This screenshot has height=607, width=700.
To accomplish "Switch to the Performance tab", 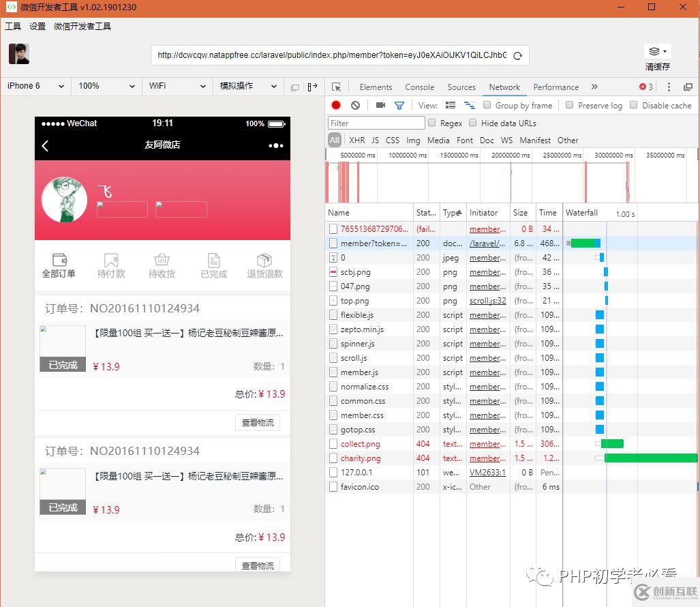I will [556, 87].
